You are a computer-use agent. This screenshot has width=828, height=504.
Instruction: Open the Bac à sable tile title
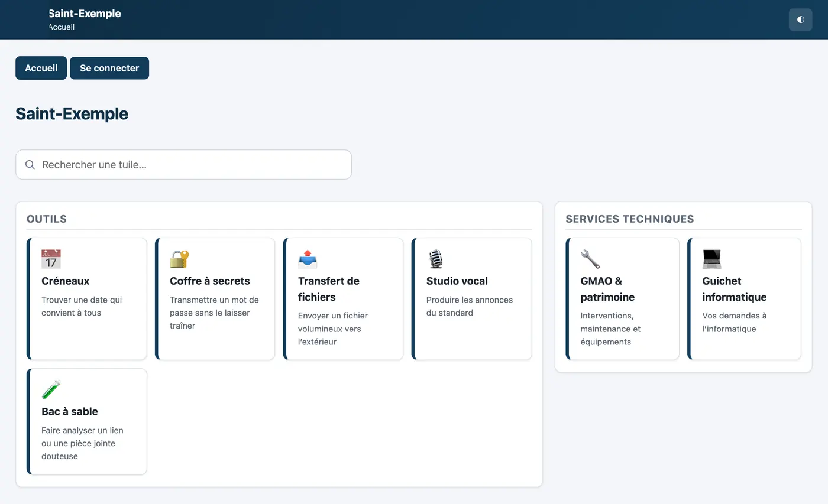[70, 412]
